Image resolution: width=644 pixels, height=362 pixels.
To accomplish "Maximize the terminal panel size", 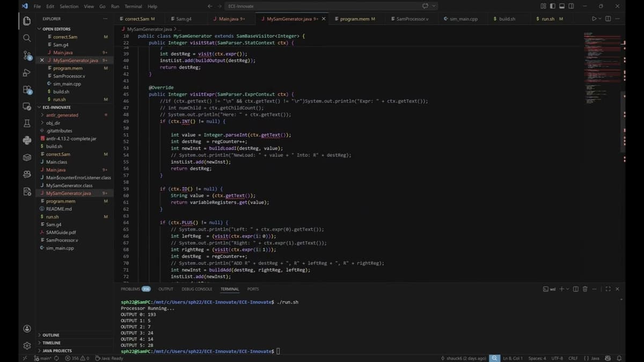I will point(609,289).
